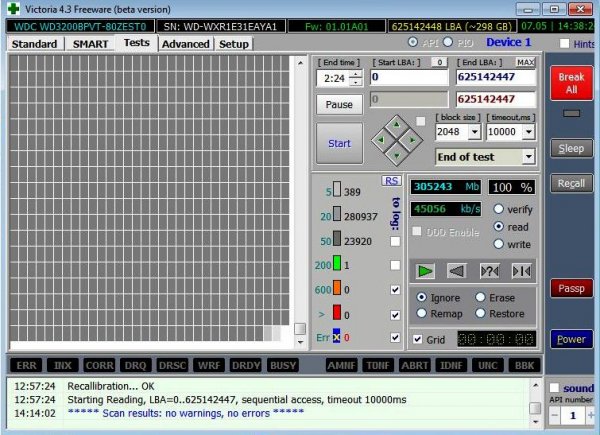The height and width of the screenshot is (435, 600).
Task: Select the verify radio button
Action: coord(499,209)
